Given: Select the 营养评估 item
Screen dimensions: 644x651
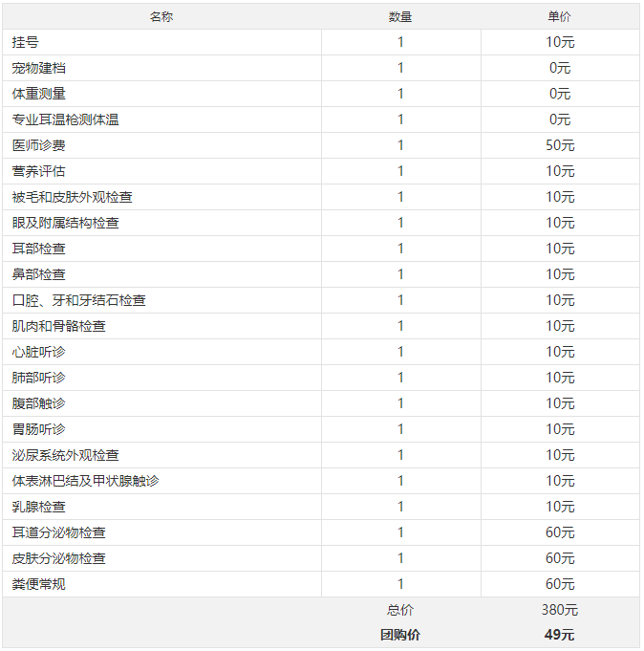Looking at the screenshot, I should [x=38, y=171].
